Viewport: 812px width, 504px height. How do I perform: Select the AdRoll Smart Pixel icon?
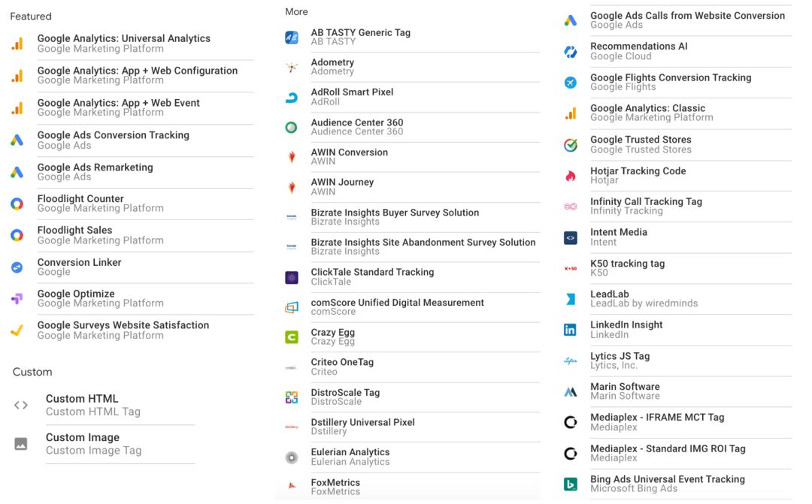coord(292,98)
